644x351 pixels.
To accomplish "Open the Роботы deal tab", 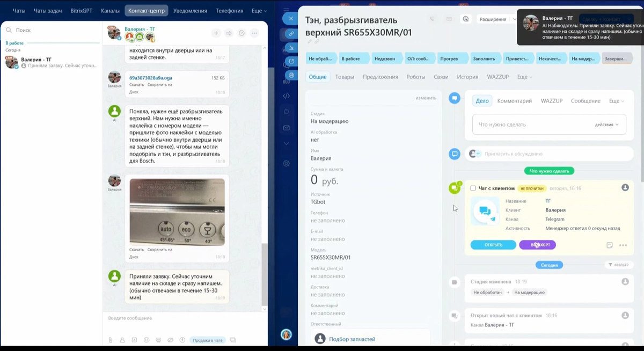I will click(415, 77).
